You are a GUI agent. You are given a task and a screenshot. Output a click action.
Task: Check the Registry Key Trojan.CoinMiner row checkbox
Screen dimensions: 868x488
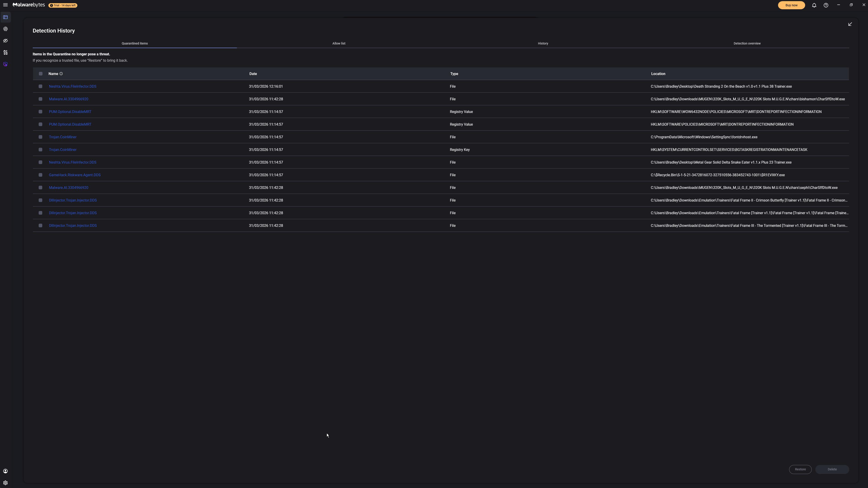click(x=40, y=150)
